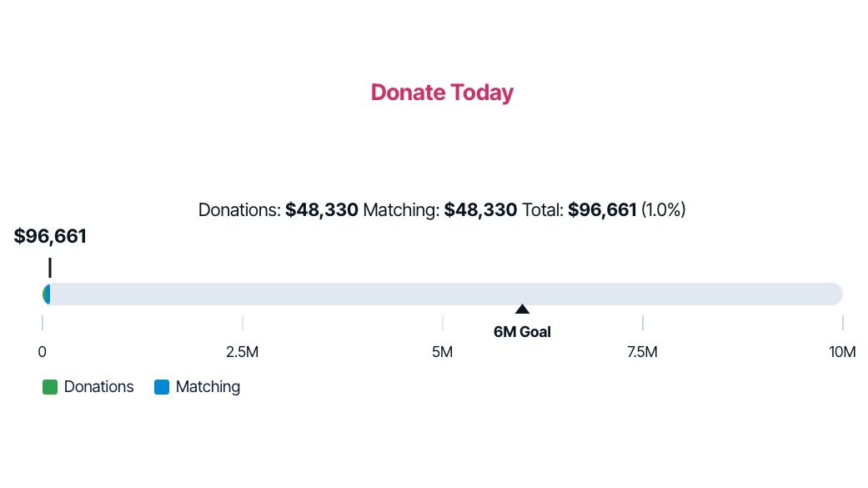Screen dimensions: 868x488
Task: Select the 6M Goal label
Action: click(522, 332)
